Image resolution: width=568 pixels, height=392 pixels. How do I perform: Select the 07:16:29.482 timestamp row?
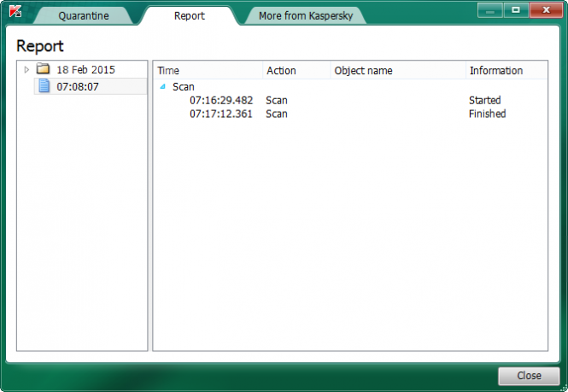pyautogui.click(x=221, y=100)
